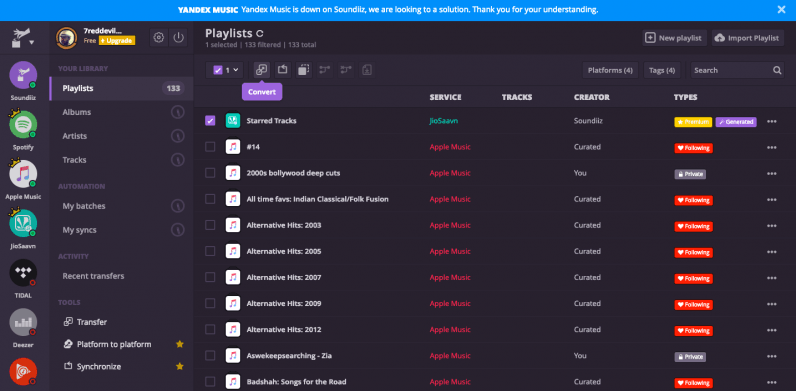
Task: Check the Alternative Hits: 2007 checkbox
Action: (x=210, y=277)
